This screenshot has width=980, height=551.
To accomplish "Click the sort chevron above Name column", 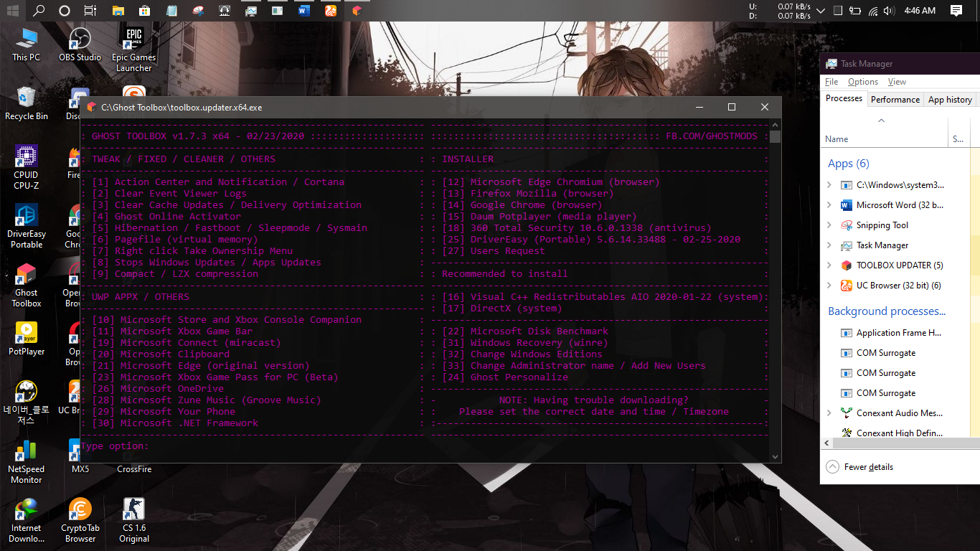I will 882,121.
